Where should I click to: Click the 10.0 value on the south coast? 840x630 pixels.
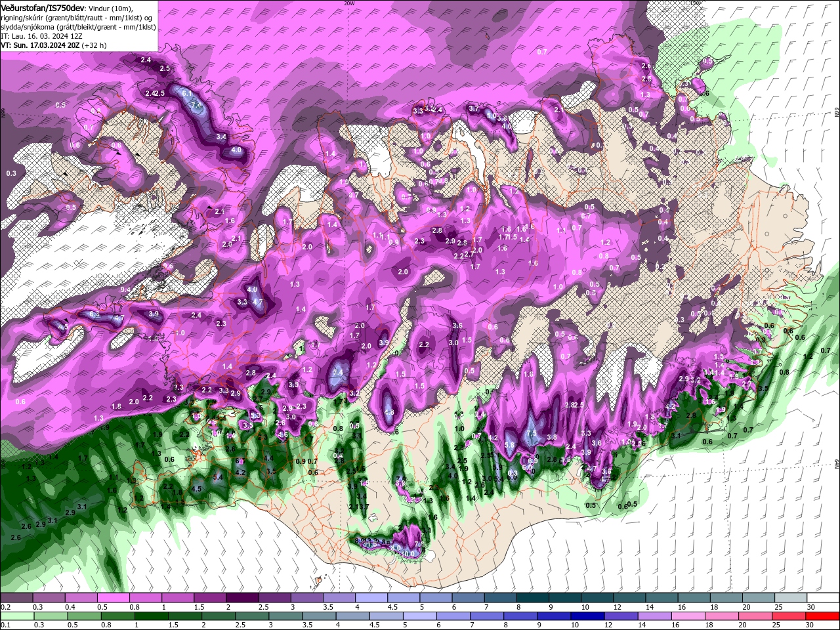(x=409, y=554)
